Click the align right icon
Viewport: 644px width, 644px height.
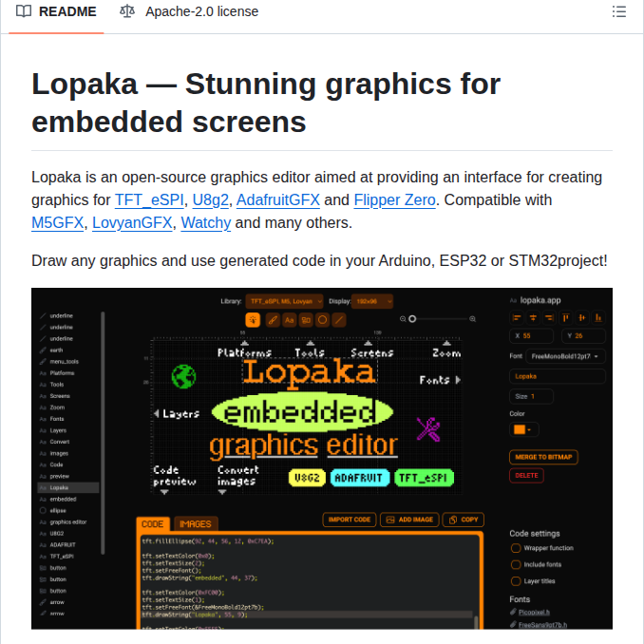coord(549,317)
